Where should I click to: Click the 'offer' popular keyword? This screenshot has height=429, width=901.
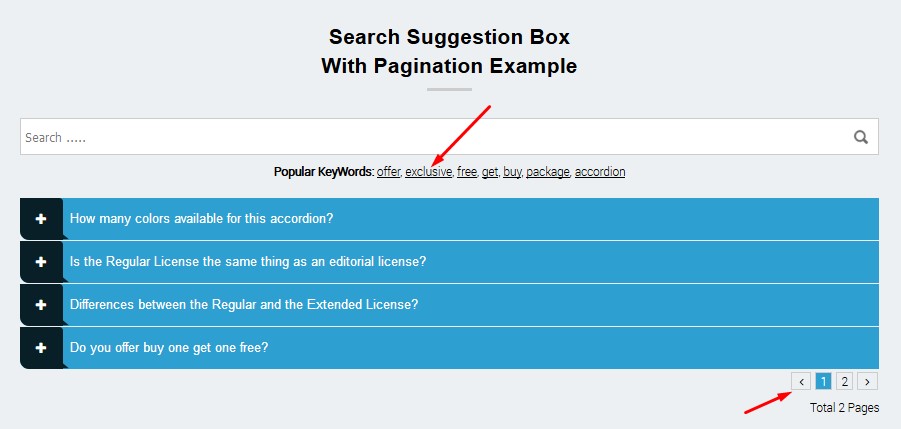388,172
